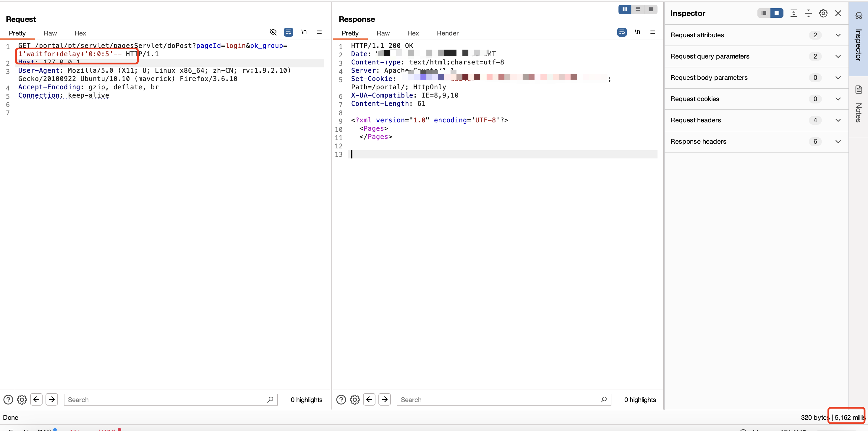868x431 pixels.
Task: Click the settings gear icon in Request panel
Action: point(22,399)
